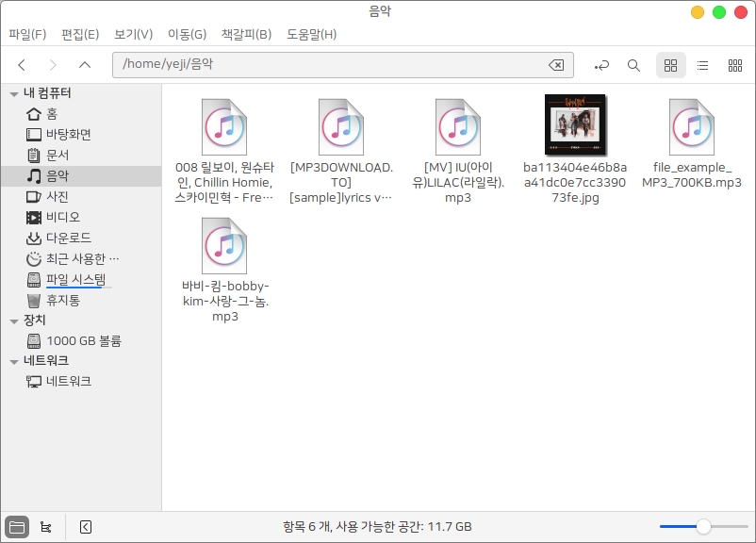Collapse the 장치 section
This screenshot has width=756, height=543.
tap(13, 321)
